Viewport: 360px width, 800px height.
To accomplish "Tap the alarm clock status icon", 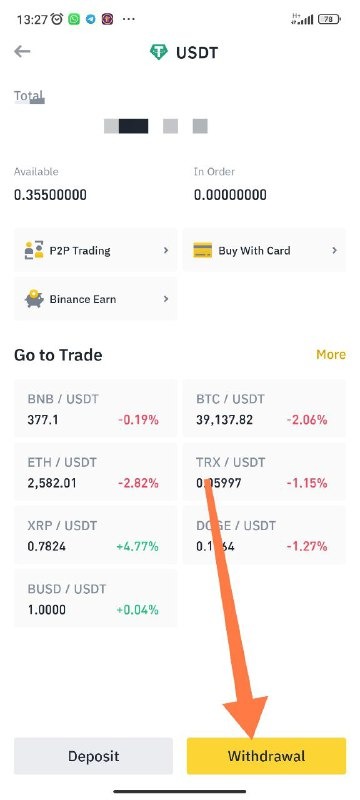I will [x=57, y=19].
